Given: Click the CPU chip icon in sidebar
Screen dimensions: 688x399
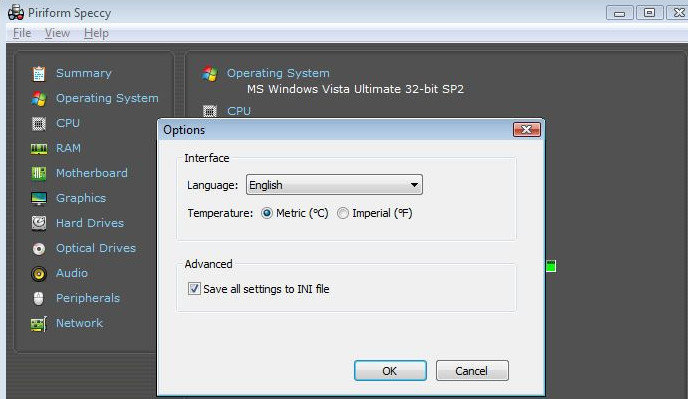Looking at the screenshot, I should click(x=39, y=124).
